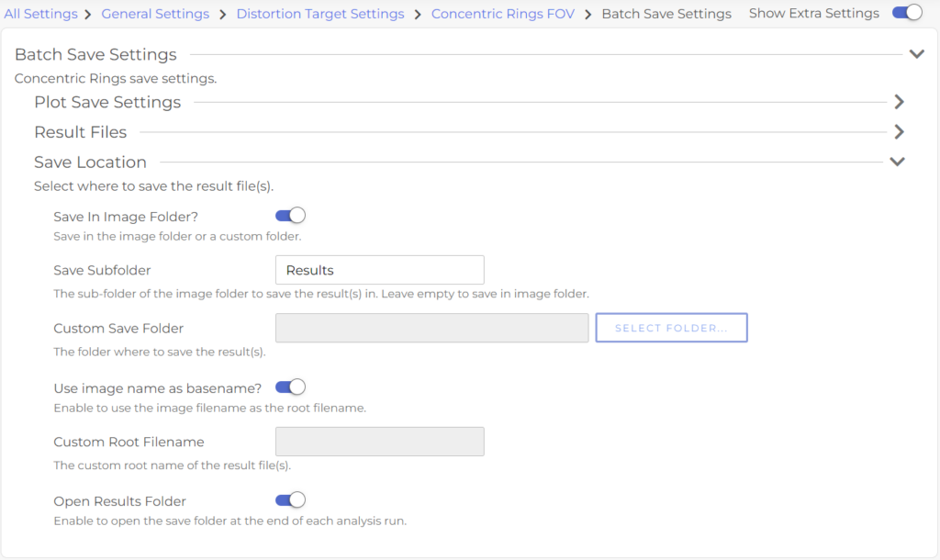The height and width of the screenshot is (560, 940).
Task: Click the Show Extra Settings label
Action: tap(814, 13)
